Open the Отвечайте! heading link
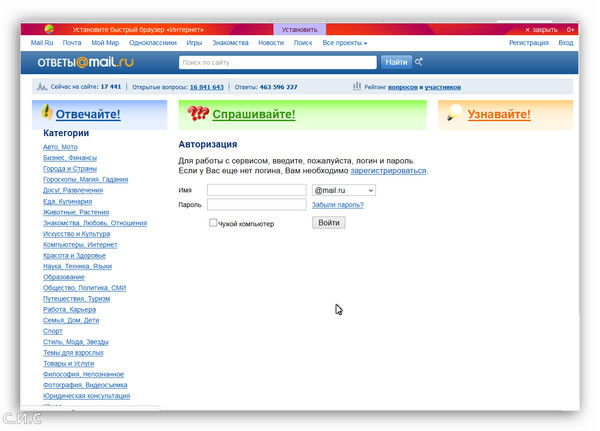This screenshot has height=431, width=600. click(88, 114)
